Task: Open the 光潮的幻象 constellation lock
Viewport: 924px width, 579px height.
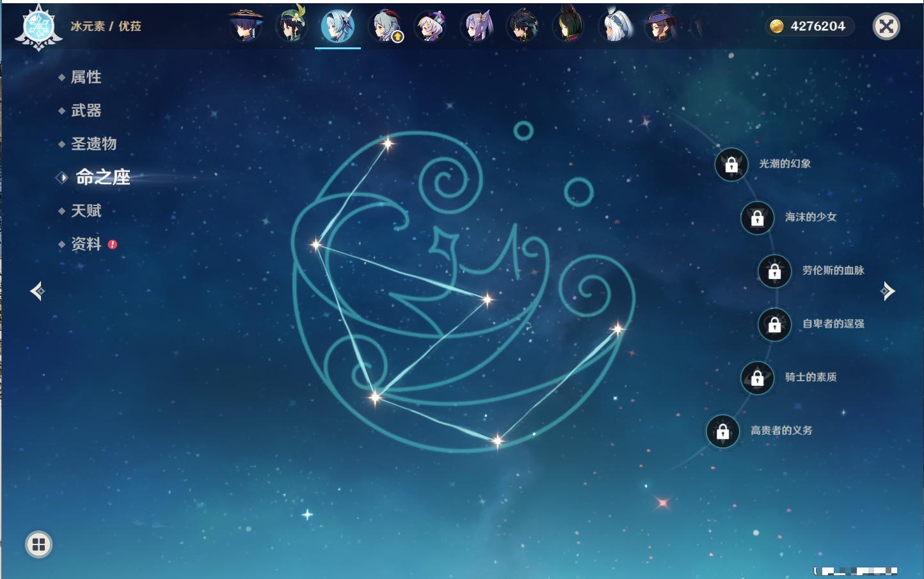Action: click(731, 164)
